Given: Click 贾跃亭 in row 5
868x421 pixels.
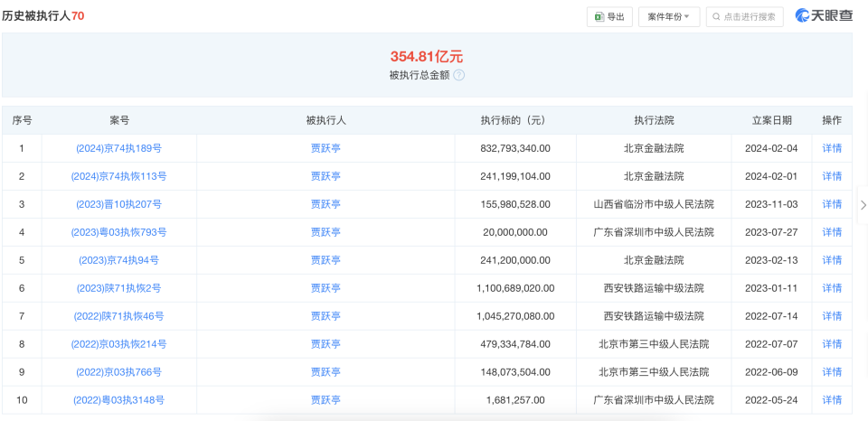Looking at the screenshot, I should [325, 260].
